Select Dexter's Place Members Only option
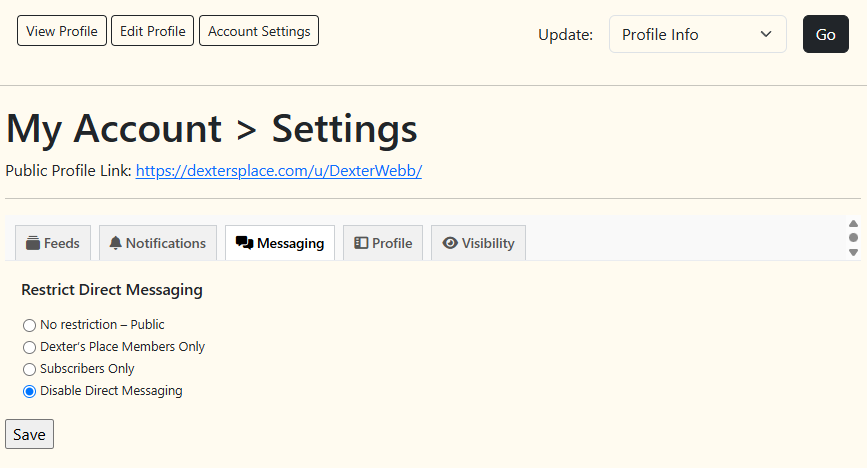Image resolution: width=867 pixels, height=468 pixels. 29,347
